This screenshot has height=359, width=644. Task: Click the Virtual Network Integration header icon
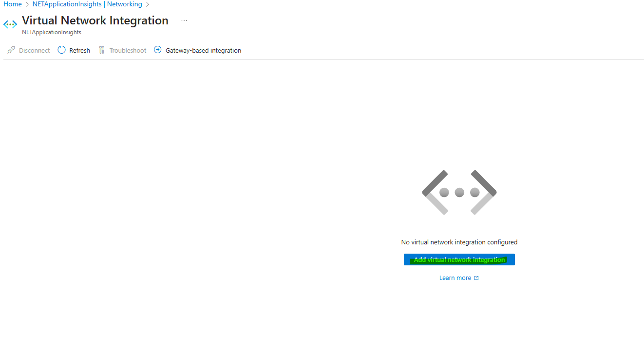pyautogui.click(x=10, y=24)
